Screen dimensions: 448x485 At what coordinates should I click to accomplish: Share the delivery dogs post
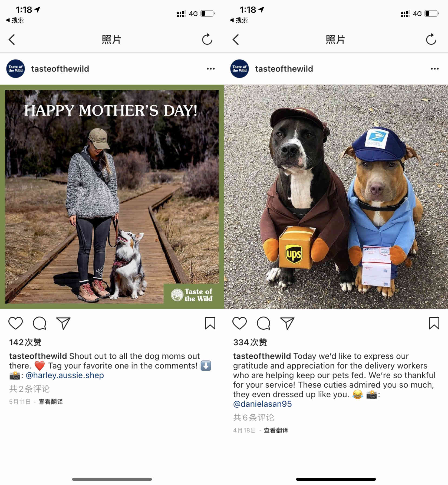[287, 323]
